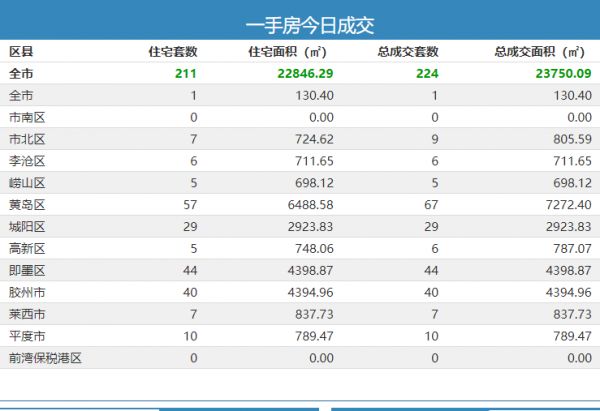
Task: Click the 黄岛区 district row
Action: [26, 204]
